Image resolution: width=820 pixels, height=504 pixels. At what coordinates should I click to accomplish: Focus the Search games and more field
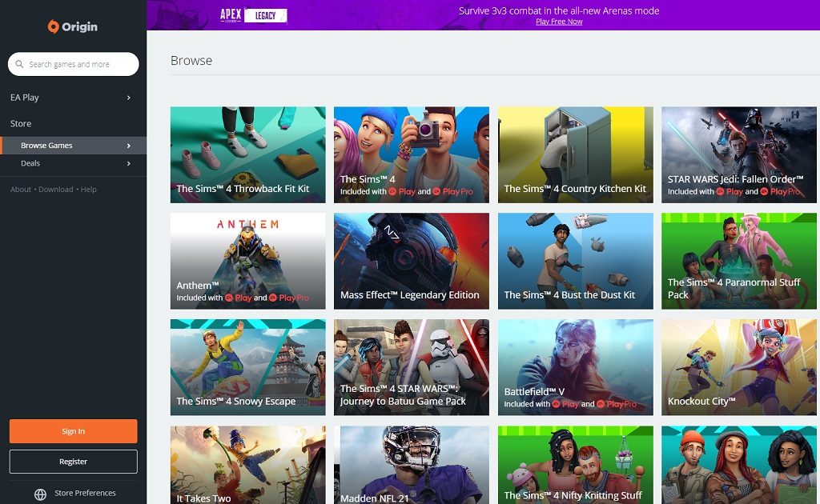pyautogui.click(x=73, y=64)
